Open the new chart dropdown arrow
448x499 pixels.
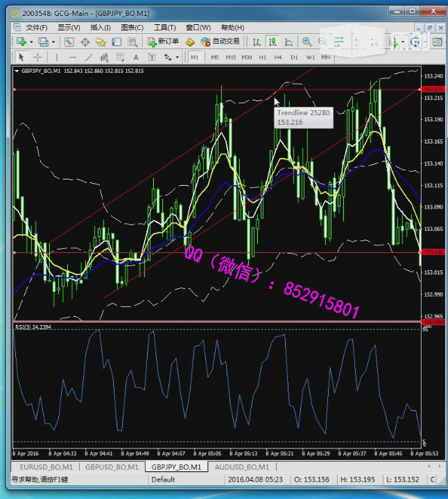pos(32,42)
